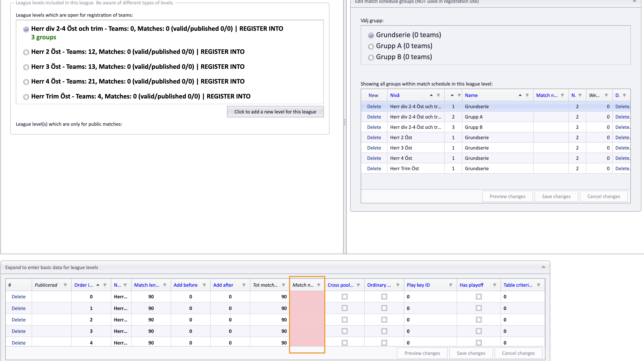Open filter icon on Cross pool... column
The image size is (644, 361).
pyautogui.click(x=358, y=285)
